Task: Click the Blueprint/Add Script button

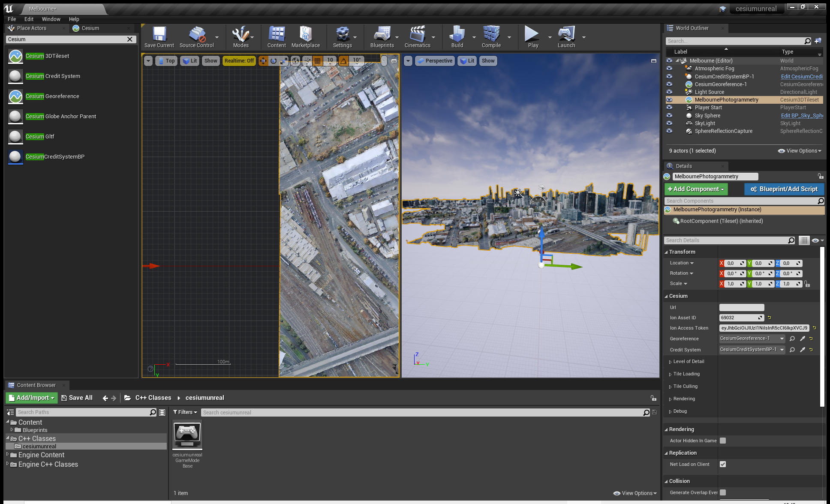Action: [784, 189]
